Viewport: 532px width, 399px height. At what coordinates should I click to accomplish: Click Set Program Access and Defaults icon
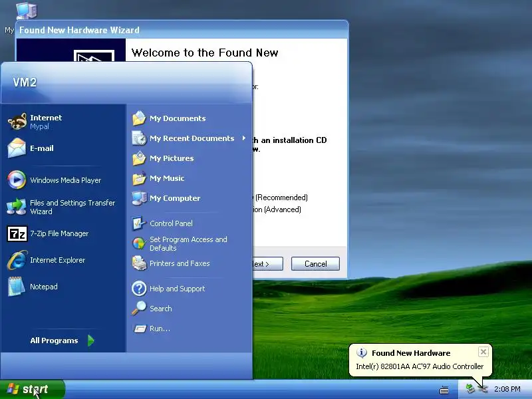[x=139, y=243]
